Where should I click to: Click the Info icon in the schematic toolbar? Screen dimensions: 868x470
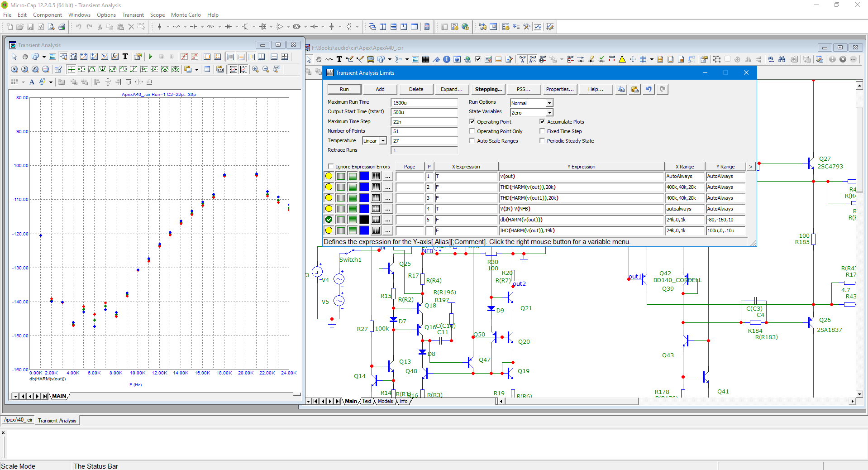click(x=447, y=59)
